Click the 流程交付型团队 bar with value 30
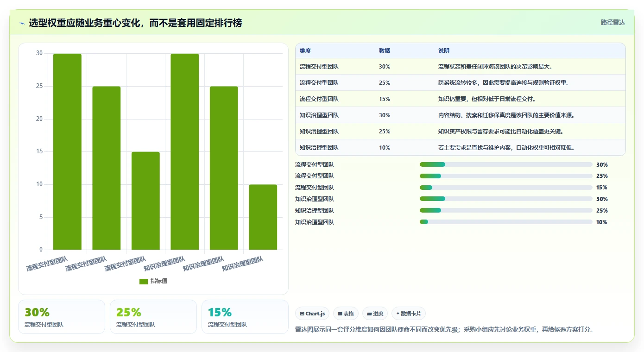Screen dimensions: 644x352 click(x=67, y=152)
